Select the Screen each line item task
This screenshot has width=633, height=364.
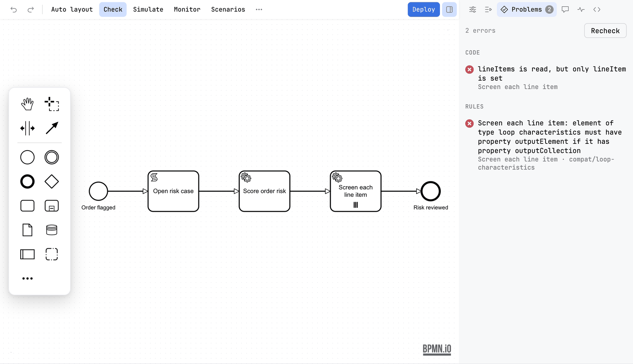(356, 191)
